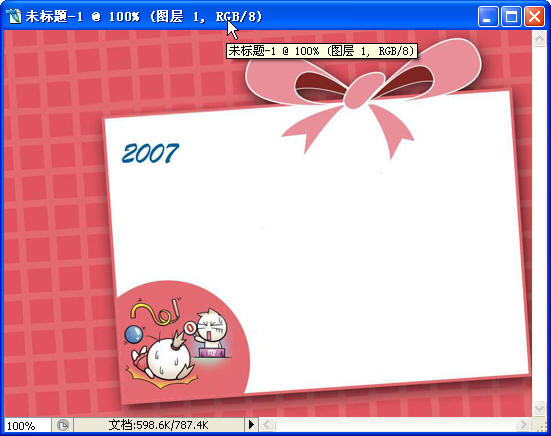Click the vertical scrollbar up arrow
The height and width of the screenshot is (436, 551).
tap(539, 38)
